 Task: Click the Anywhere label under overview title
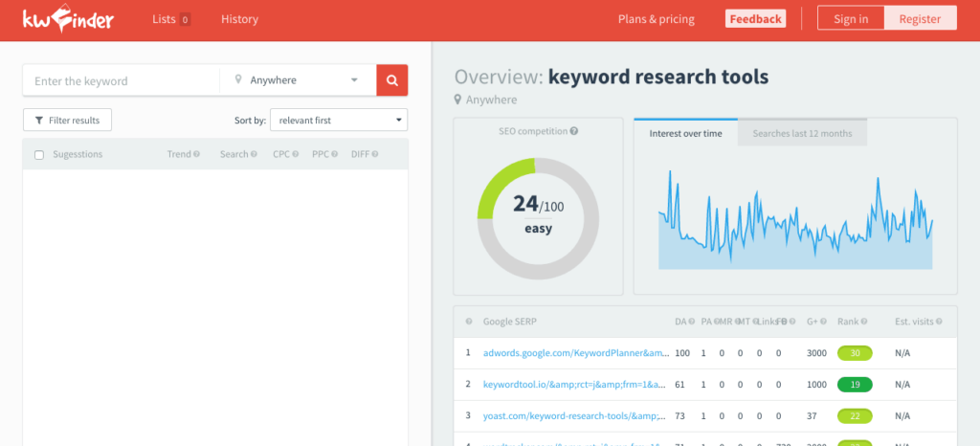tap(491, 100)
